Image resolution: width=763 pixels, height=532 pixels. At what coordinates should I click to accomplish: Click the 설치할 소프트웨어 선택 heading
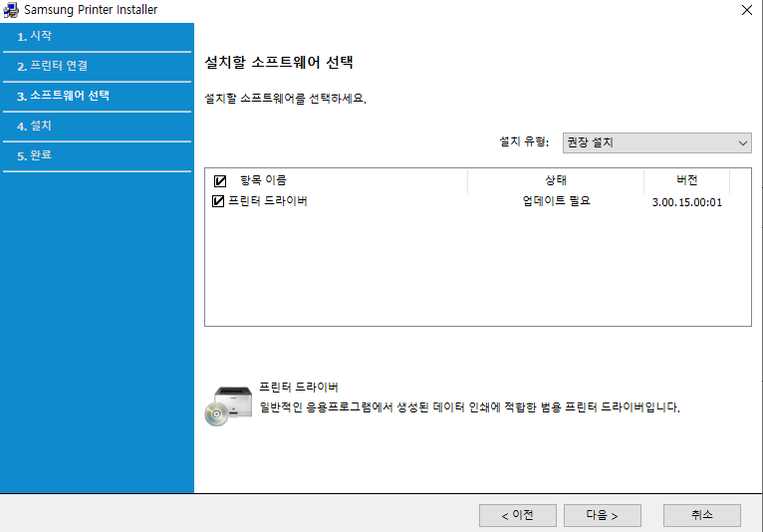pyautogui.click(x=279, y=63)
